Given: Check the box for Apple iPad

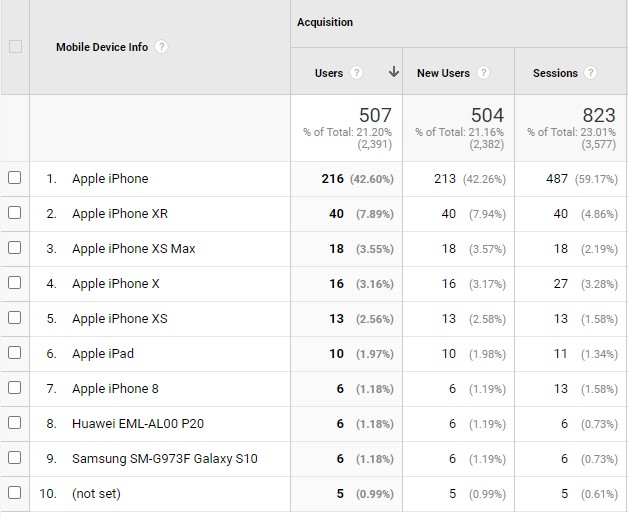Looking at the screenshot, I should tap(15, 352).
